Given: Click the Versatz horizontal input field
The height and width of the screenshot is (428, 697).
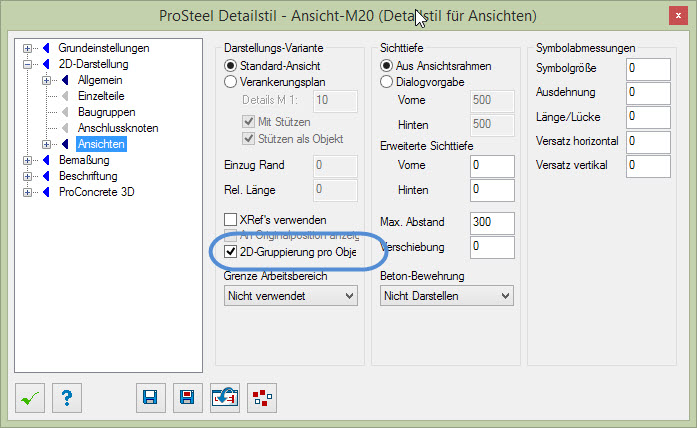Looking at the screenshot, I should 648,142.
